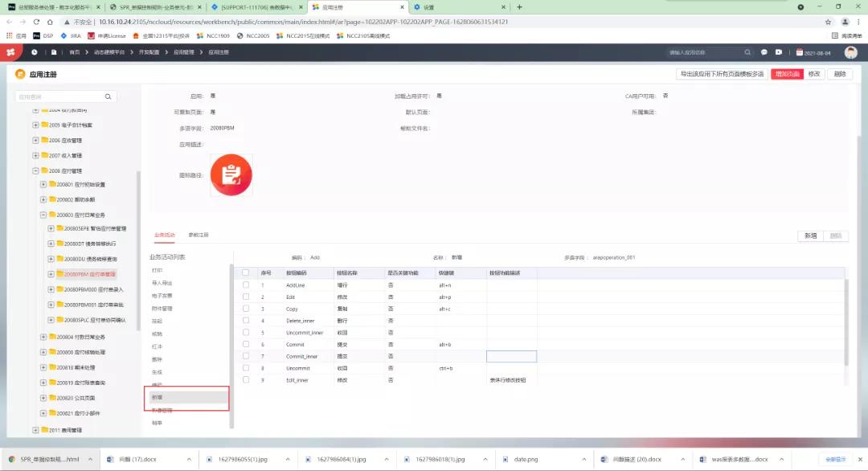Image resolution: width=868 pixels, height=471 pixels.
Task: Open chevron menu for date.png download
Action: 584,460
